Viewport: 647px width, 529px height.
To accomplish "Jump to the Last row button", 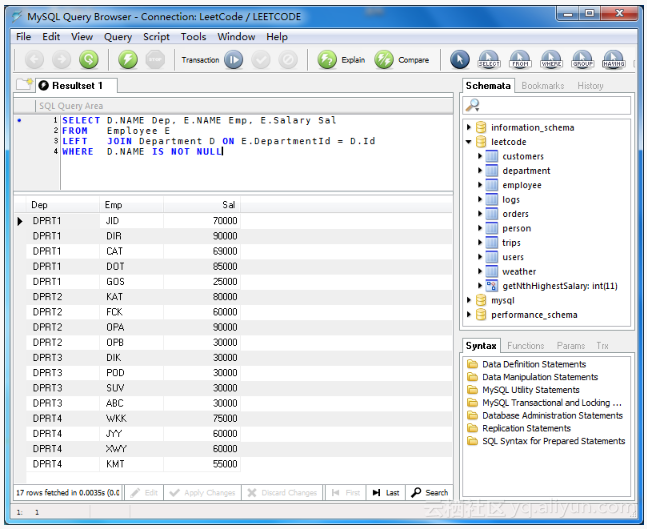I will [386, 492].
